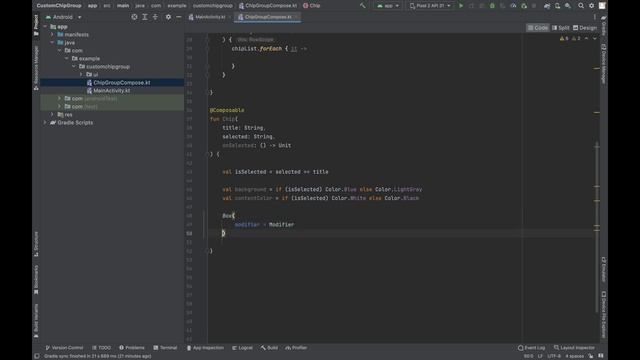The height and width of the screenshot is (360, 640).
Task: Select MainActivity.kt in project tree
Action: [111, 91]
